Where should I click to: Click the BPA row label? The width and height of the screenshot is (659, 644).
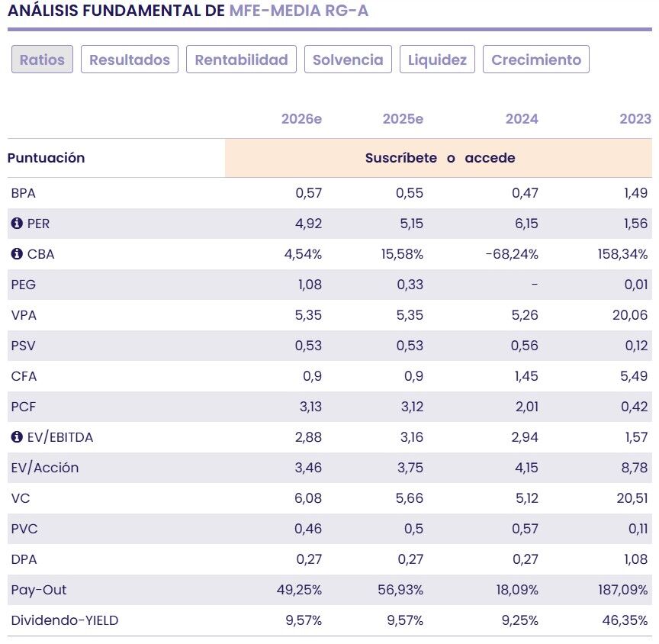[24, 193]
